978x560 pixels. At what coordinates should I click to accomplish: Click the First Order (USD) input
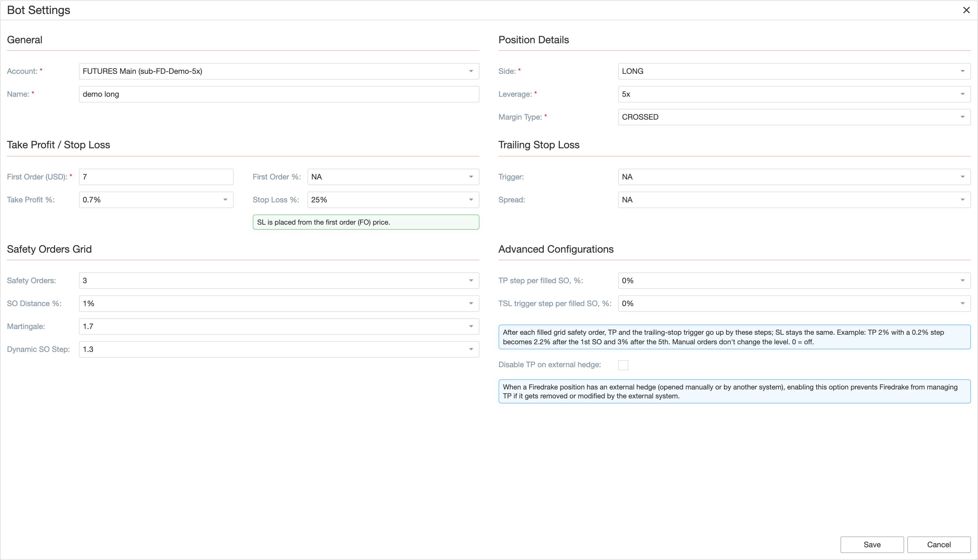[156, 177]
